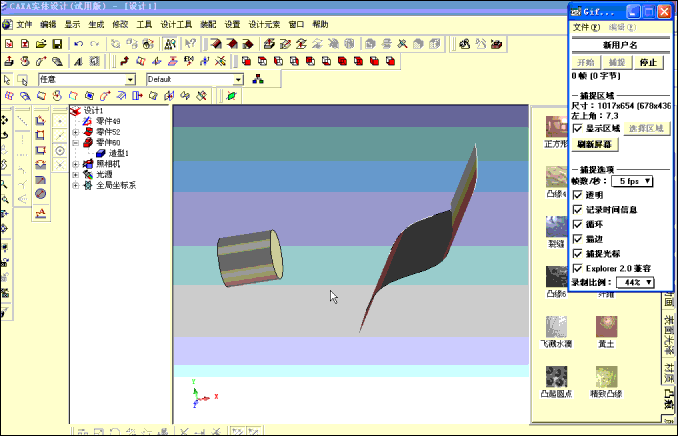This screenshot has width=678, height=436.
Task: Click the arrow selection pointer icon
Action: point(6,80)
